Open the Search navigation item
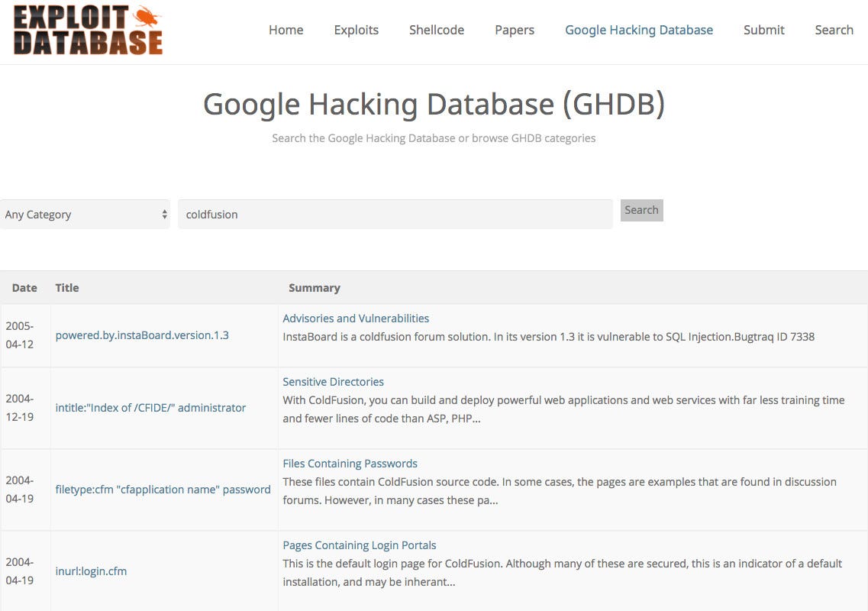 click(834, 30)
